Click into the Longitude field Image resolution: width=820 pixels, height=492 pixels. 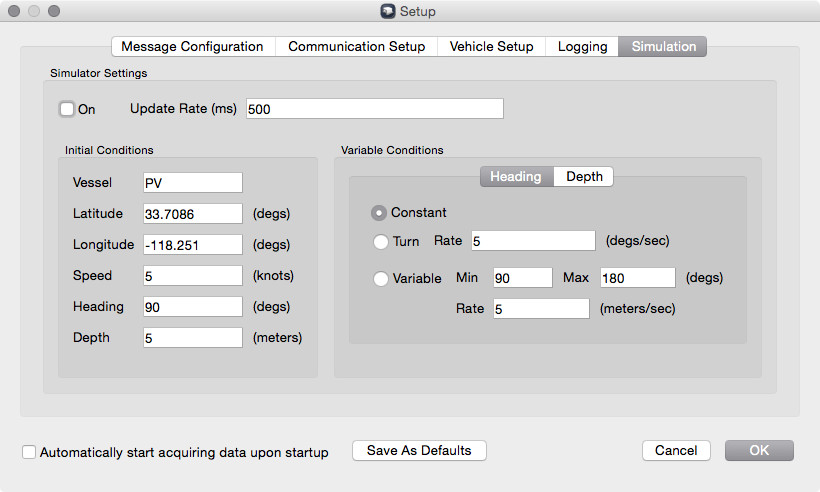(x=193, y=244)
